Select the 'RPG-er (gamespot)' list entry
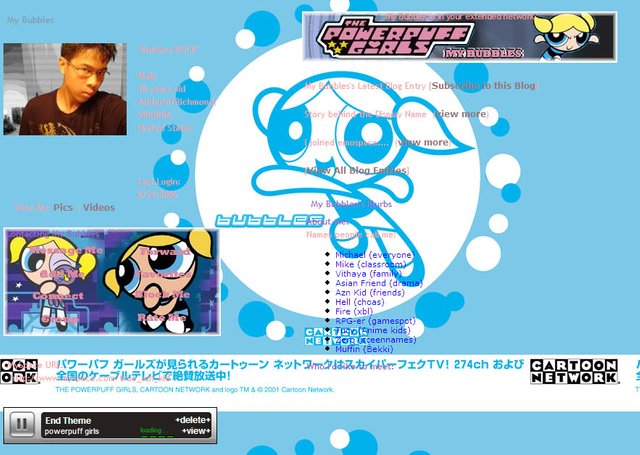Screen dimensions: 640x455 pyautogui.click(x=375, y=321)
